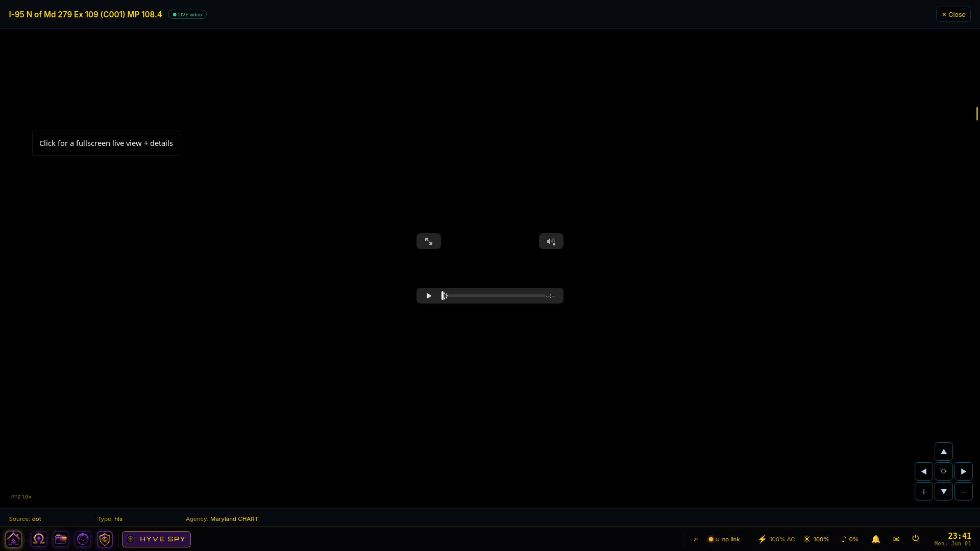Click the right edge scrollbar thumb
Viewport: 980px width, 551px height.
tap(977, 114)
